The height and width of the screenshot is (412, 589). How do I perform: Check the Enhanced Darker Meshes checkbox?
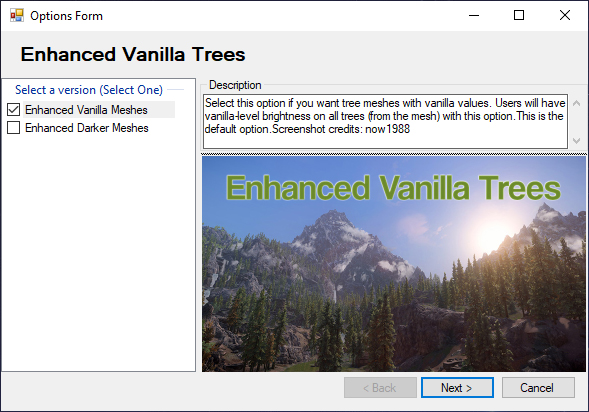click(x=14, y=128)
